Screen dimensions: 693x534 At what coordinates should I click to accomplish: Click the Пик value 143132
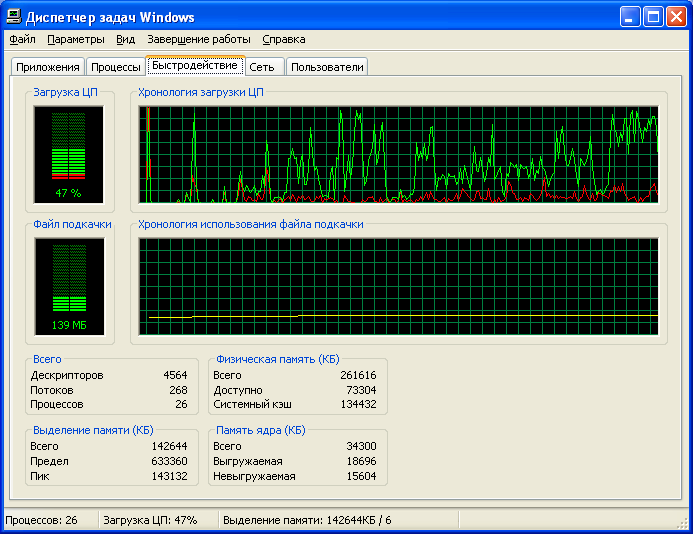(170, 477)
